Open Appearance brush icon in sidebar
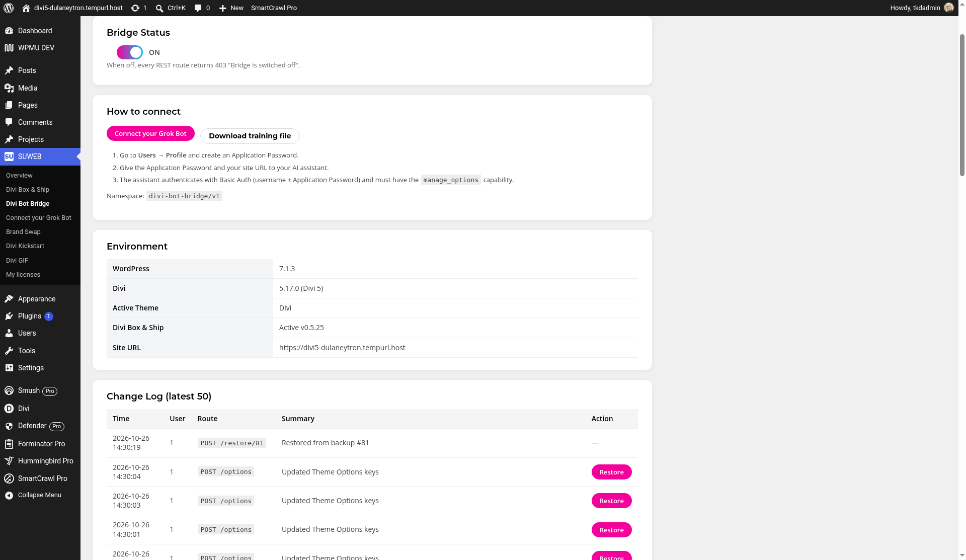This screenshot has height=560, width=966. click(x=9, y=299)
